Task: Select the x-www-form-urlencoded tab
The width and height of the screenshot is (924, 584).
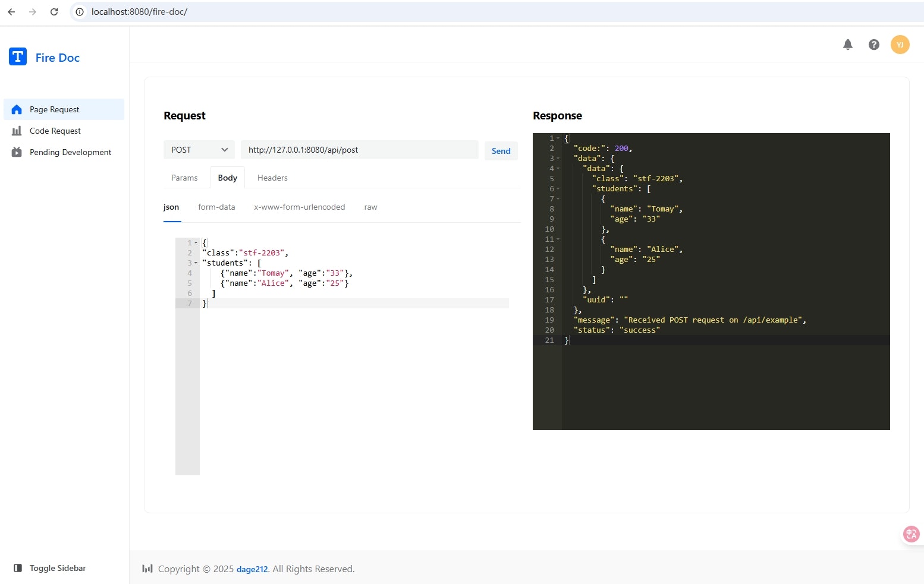Action: tap(299, 207)
